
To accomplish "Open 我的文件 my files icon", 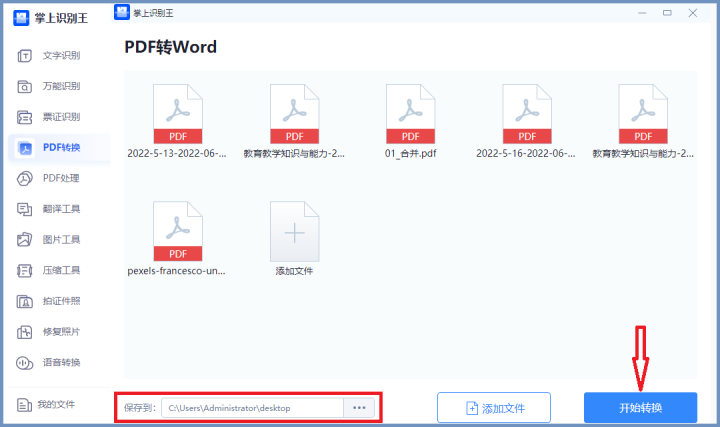I will click(x=24, y=405).
